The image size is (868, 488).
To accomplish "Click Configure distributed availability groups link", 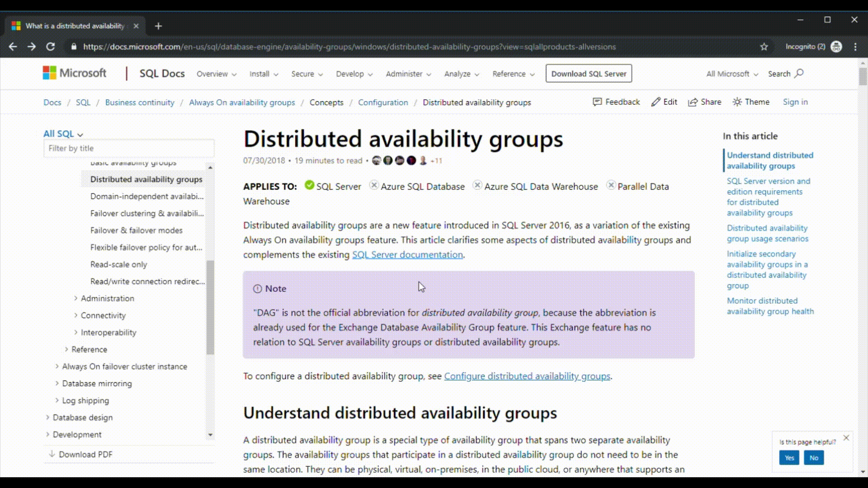I will click(527, 375).
